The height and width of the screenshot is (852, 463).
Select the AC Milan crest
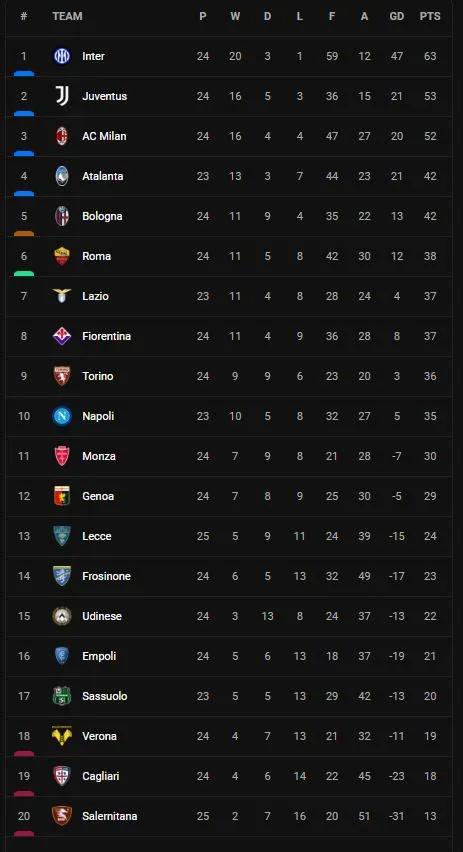(x=62, y=136)
